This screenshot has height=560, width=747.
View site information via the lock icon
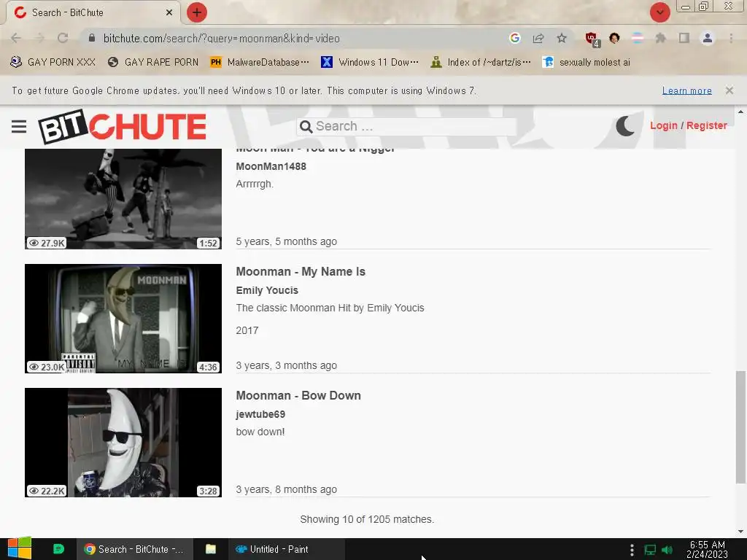click(91, 38)
